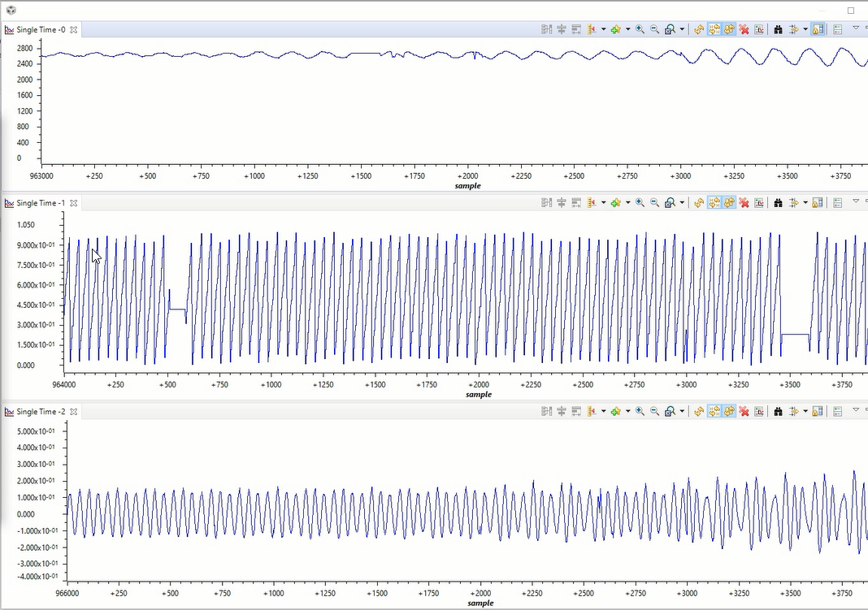The width and height of the screenshot is (868, 610).
Task: Click the 964000 x-axis start label
Action: 63,384
